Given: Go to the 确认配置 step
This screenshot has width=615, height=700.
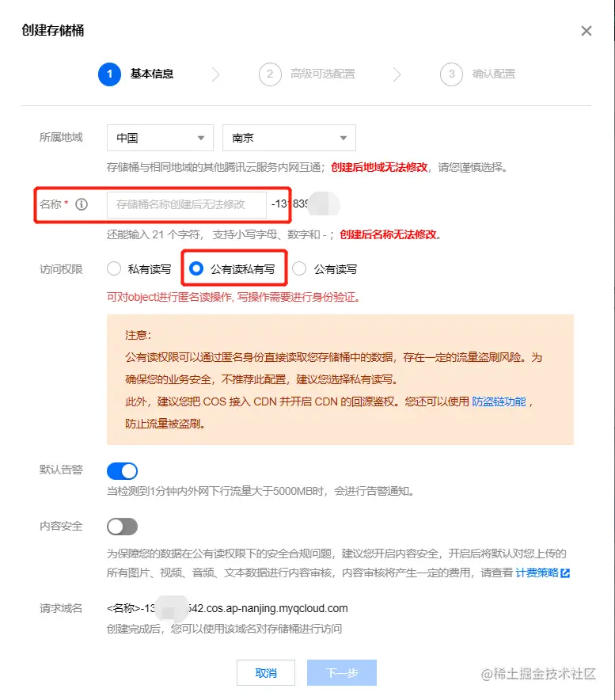Looking at the screenshot, I should 494,74.
